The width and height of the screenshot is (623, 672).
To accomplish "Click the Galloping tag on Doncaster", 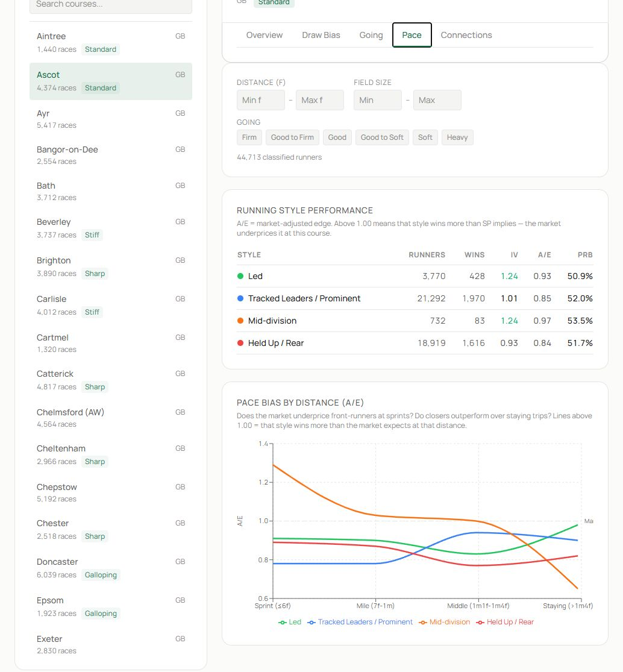I will coord(101,575).
